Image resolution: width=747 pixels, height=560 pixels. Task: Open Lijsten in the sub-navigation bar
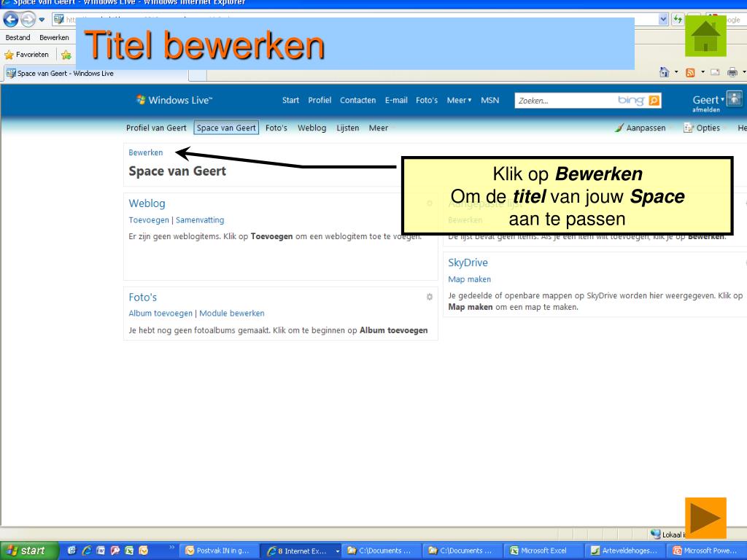point(348,128)
